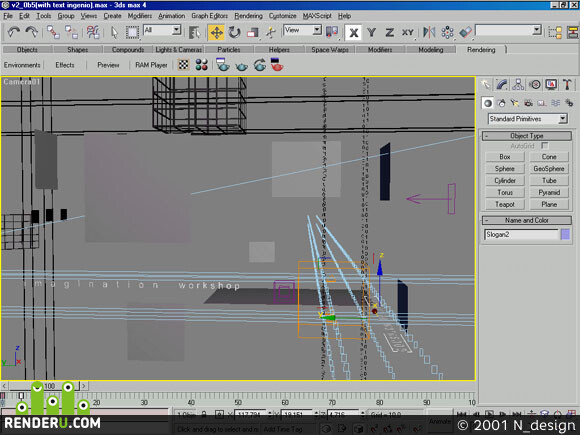The width and height of the screenshot is (580, 435).
Task: Create a Teapot primitive
Action: (x=505, y=204)
